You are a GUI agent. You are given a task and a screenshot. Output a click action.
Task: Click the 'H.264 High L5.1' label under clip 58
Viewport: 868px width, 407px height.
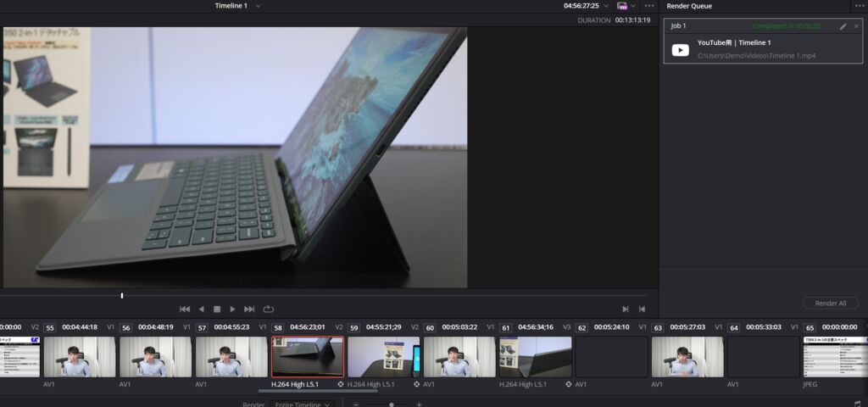point(295,384)
